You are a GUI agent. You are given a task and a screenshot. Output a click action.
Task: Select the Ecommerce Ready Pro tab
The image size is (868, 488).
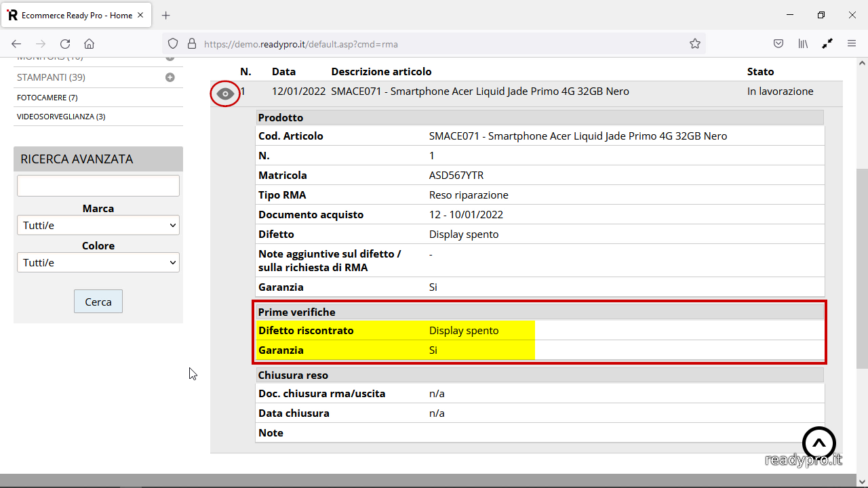point(77,15)
